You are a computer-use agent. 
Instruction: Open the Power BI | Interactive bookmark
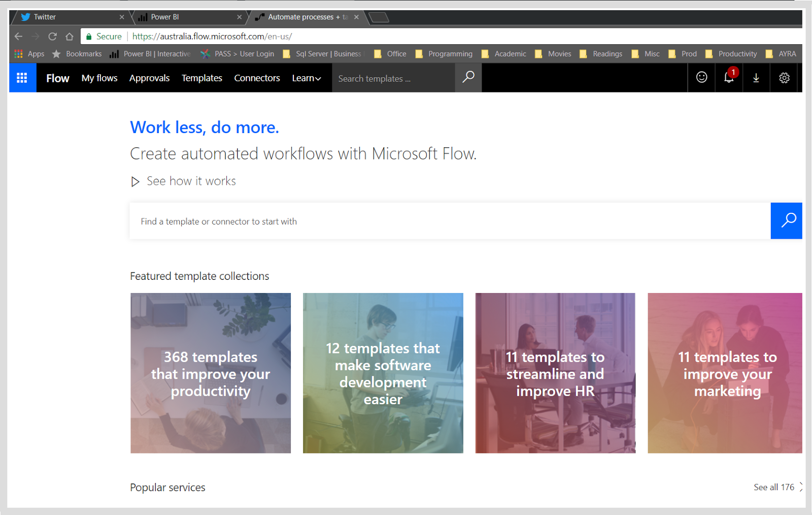point(150,54)
